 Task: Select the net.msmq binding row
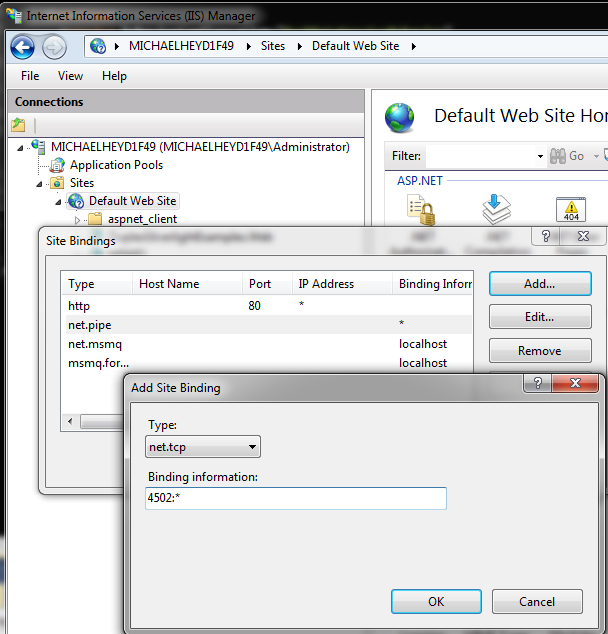coord(267,344)
